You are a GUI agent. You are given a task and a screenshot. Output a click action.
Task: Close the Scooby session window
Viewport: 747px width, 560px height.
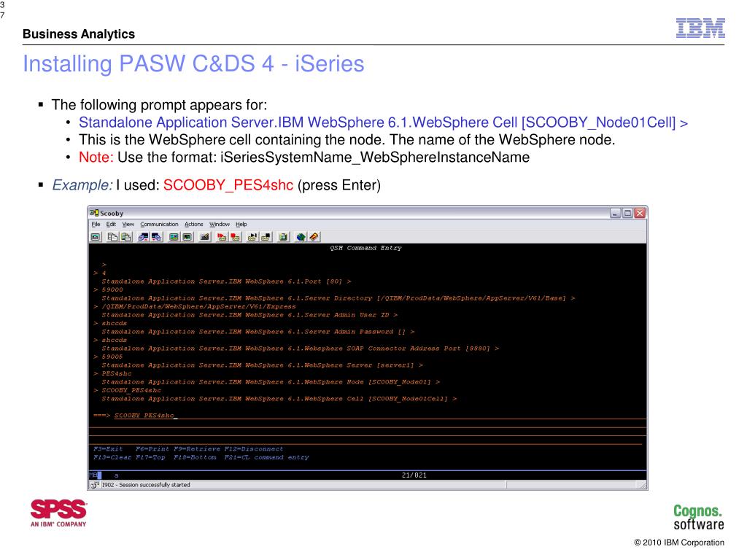(x=640, y=213)
